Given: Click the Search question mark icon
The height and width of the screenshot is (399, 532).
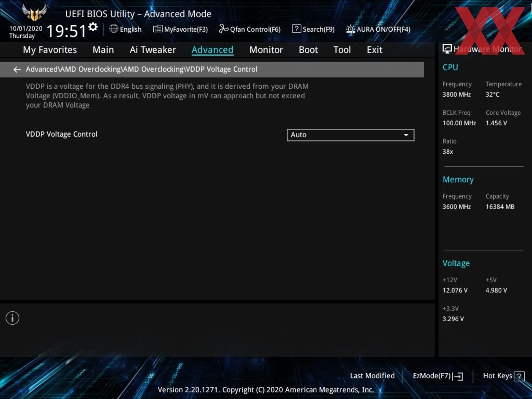Looking at the screenshot, I should (297, 29).
